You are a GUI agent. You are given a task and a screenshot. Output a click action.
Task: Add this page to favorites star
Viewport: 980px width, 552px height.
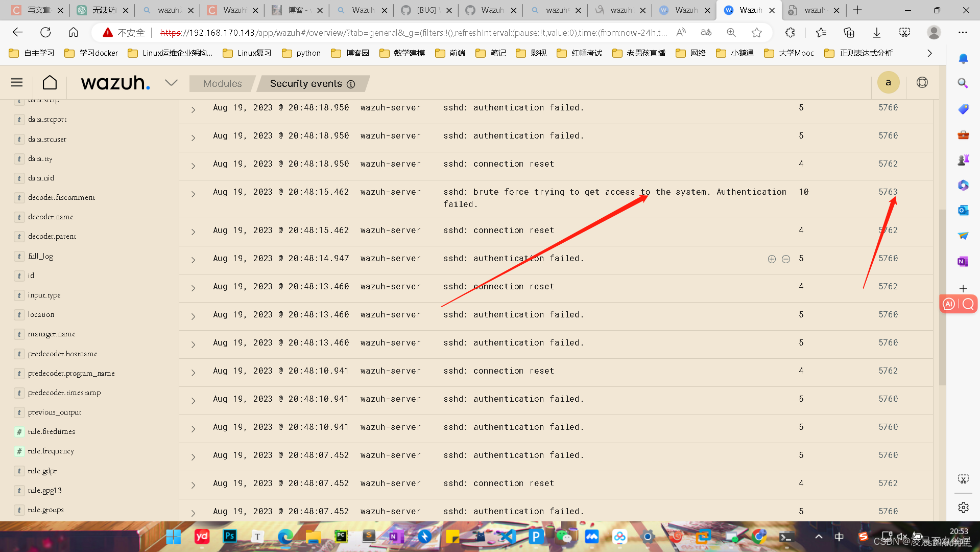[756, 32]
